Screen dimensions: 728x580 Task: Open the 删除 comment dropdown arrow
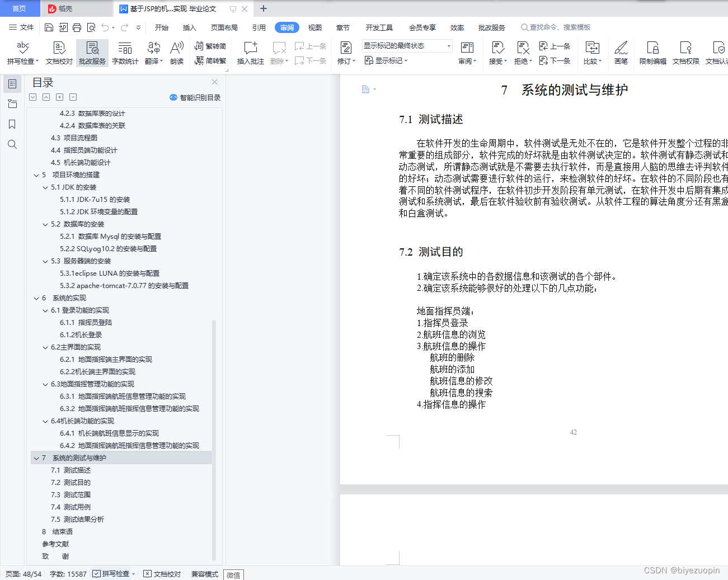[286, 62]
